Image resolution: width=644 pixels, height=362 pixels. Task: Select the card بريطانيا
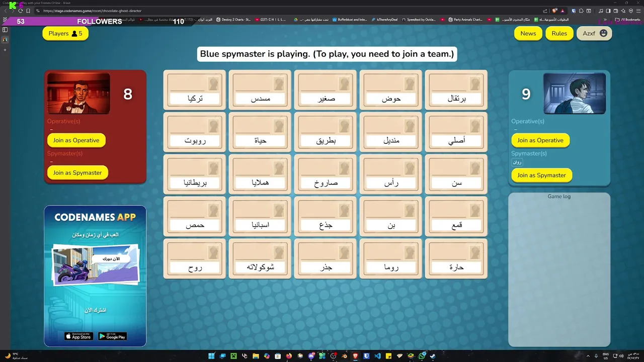pyautogui.click(x=195, y=174)
